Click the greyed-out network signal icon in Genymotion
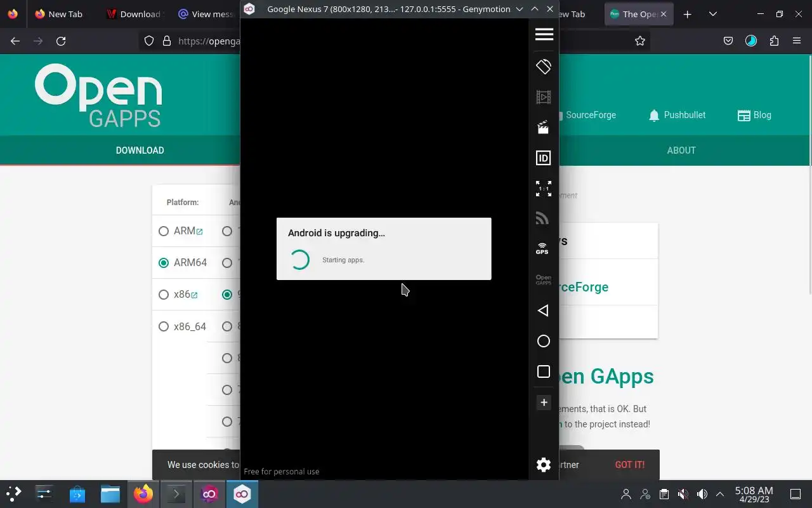 542,218
